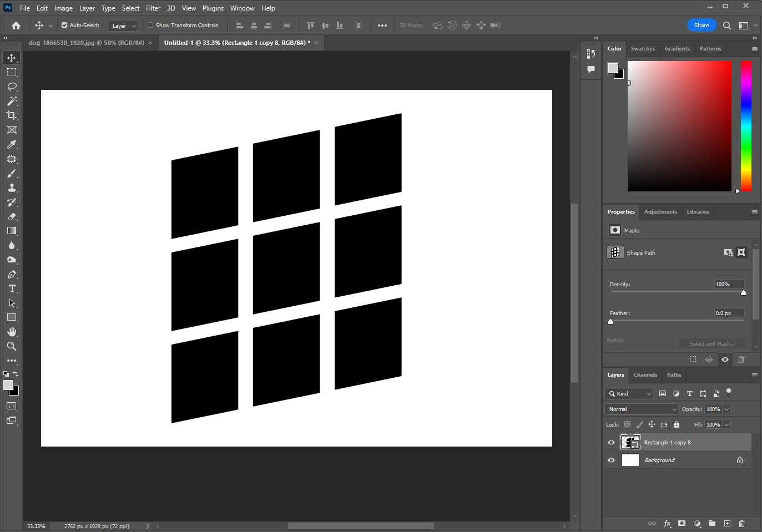
Task: Select the Horizontal Type tool
Action: pos(12,288)
